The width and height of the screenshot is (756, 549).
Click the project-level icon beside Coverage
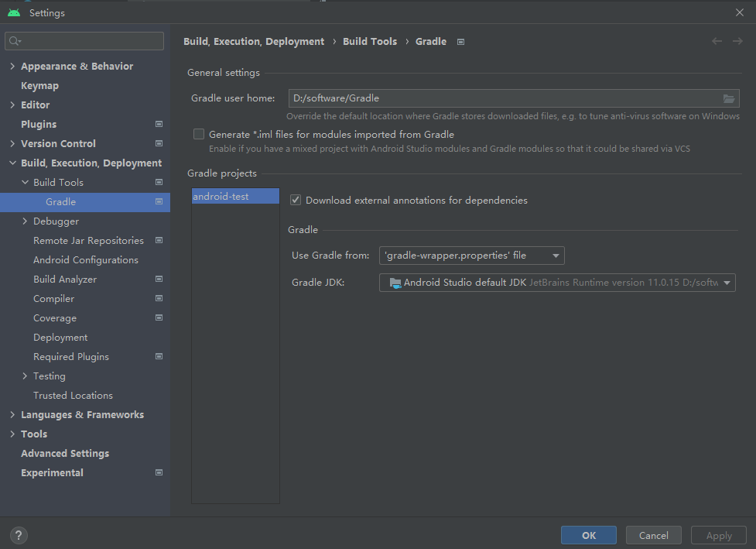point(159,317)
